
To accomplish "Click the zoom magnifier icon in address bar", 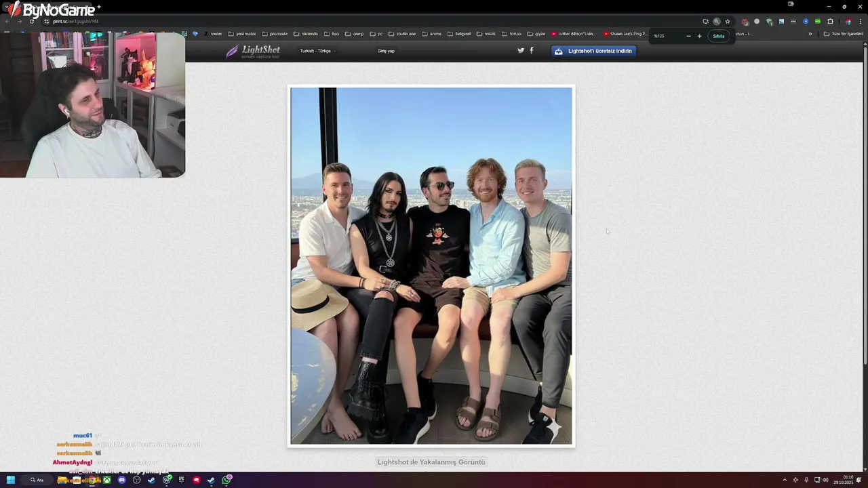I will 717,22.
